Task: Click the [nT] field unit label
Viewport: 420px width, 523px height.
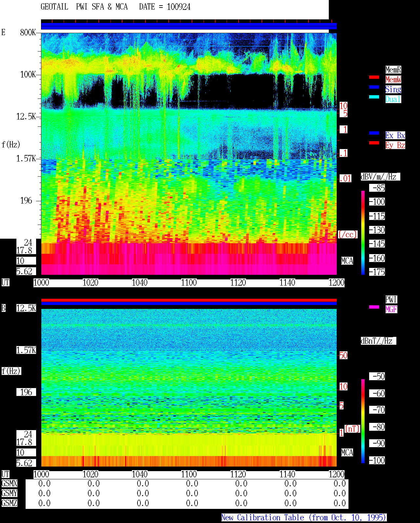Action: coord(352,429)
